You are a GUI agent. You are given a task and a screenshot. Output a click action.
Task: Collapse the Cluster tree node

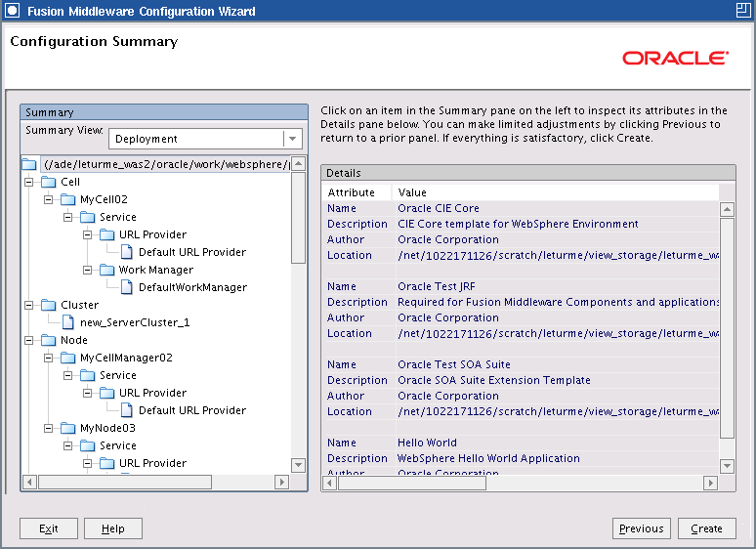[29, 305]
